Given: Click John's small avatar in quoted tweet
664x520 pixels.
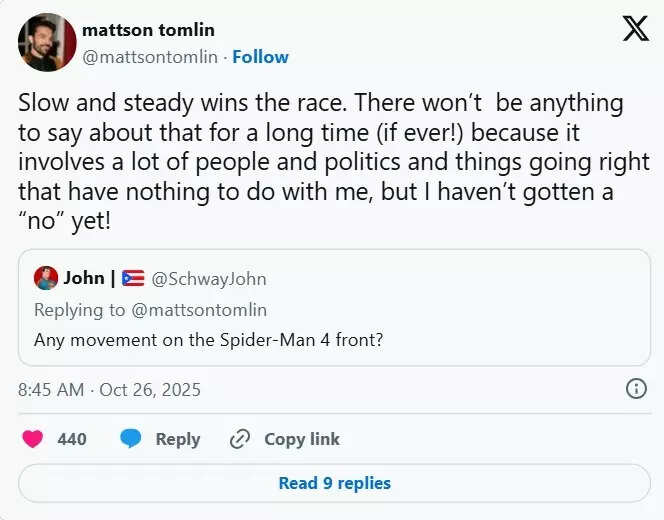Looking at the screenshot, I should click(45, 278).
